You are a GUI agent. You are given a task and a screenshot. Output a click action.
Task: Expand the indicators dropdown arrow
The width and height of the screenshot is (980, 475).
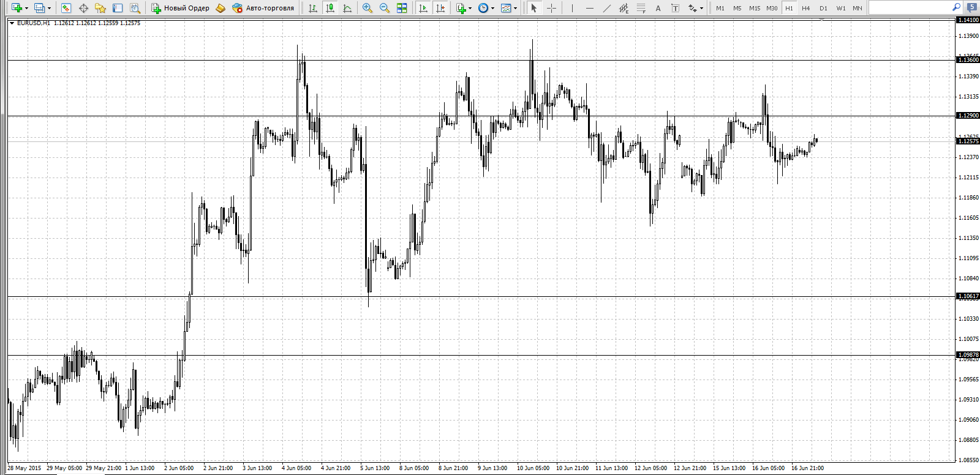[470, 8]
